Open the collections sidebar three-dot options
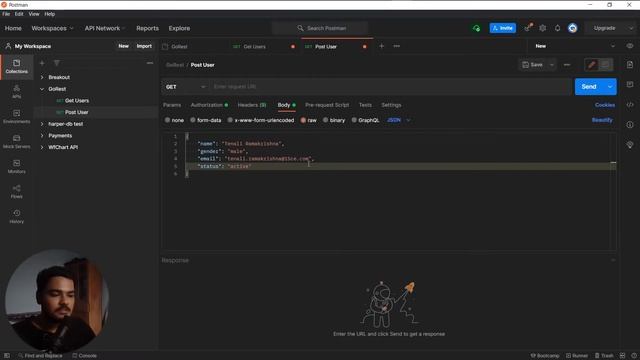This screenshot has width=640, height=360. 150,63
